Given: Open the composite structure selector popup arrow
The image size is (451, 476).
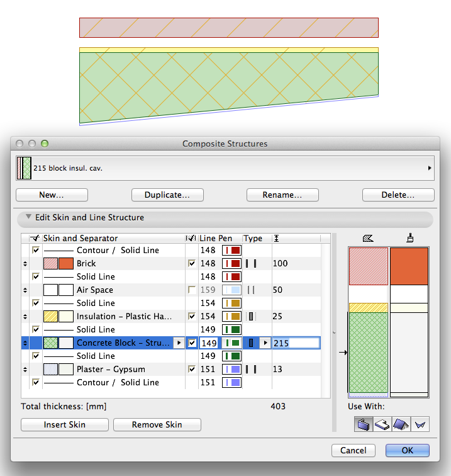Looking at the screenshot, I should [x=430, y=168].
